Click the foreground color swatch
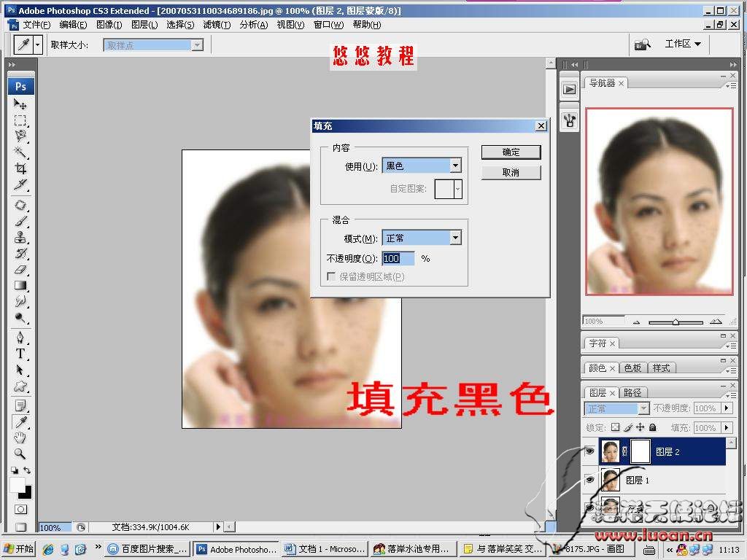Viewport: 747px width, 560px height. pyautogui.click(x=17, y=485)
